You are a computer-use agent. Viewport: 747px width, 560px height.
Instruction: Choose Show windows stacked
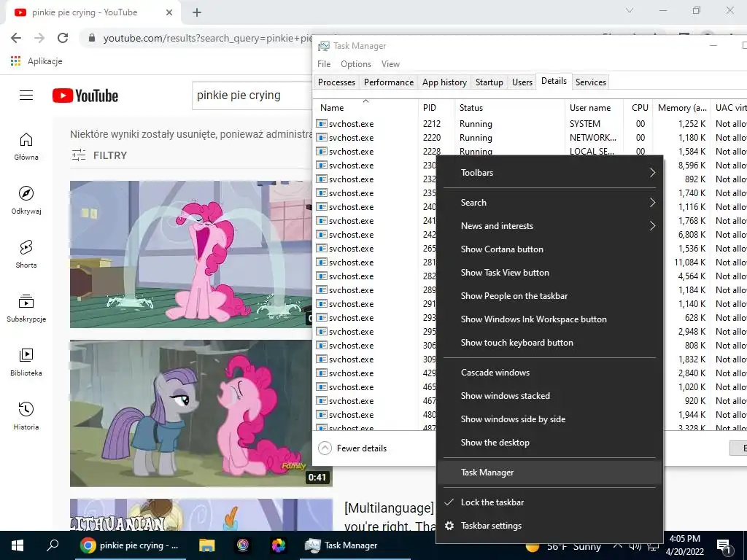(x=549, y=396)
